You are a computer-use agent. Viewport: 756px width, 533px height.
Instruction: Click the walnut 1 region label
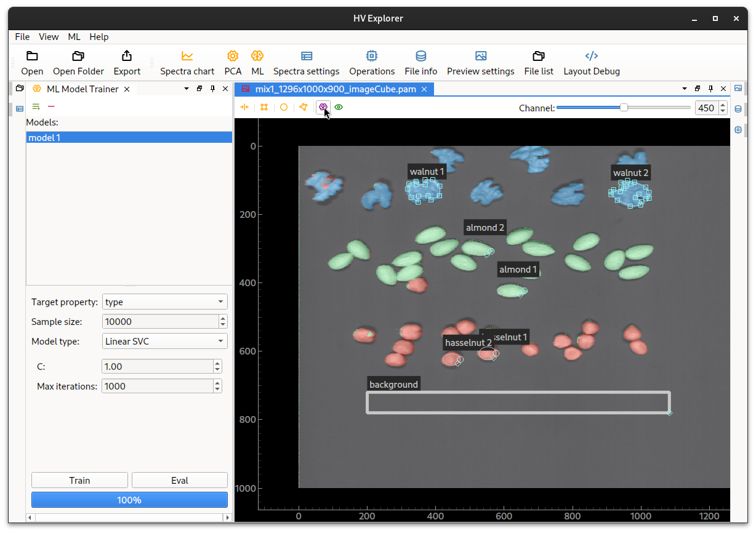pos(427,171)
